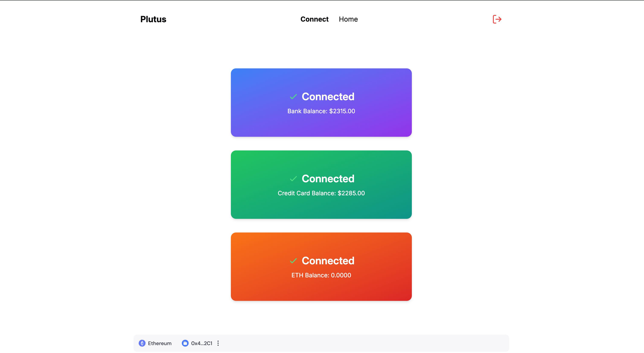Viewport: 644px width, 353px height.
Task: Switch to the Connect nav item
Action: pyautogui.click(x=314, y=19)
